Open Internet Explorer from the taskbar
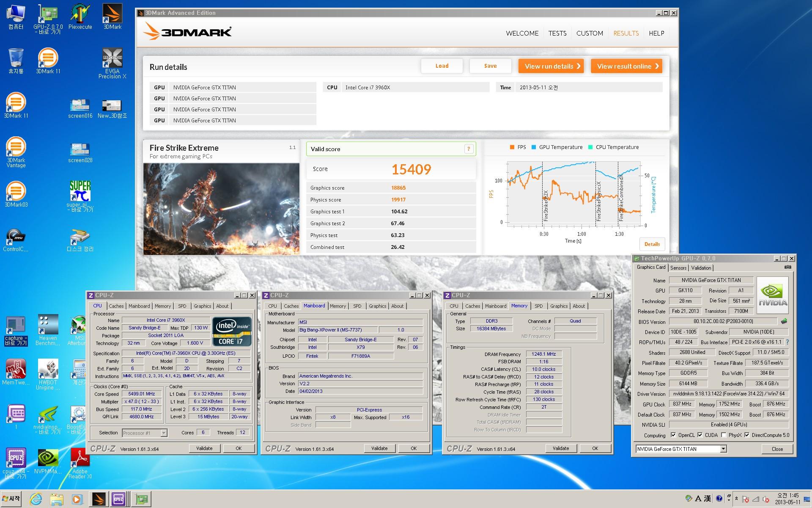The width and height of the screenshot is (812, 508). pyautogui.click(x=36, y=499)
